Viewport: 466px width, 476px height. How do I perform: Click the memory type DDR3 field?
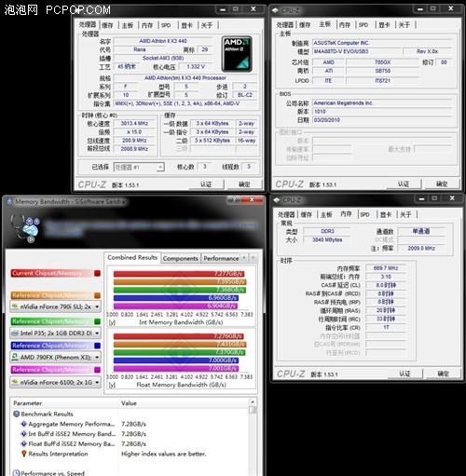pyautogui.click(x=327, y=231)
